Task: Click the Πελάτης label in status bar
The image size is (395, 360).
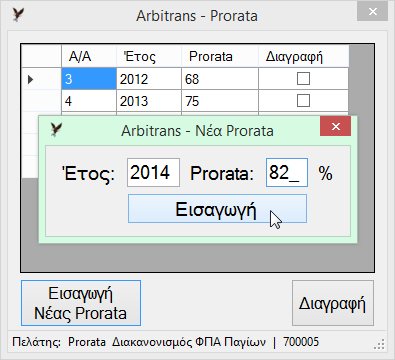Action: click(37, 342)
